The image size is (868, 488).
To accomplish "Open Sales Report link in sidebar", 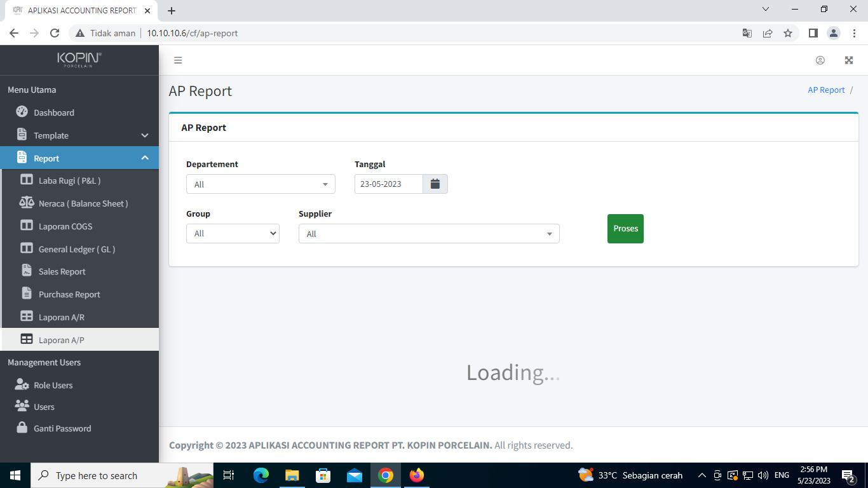I will [x=79, y=271].
